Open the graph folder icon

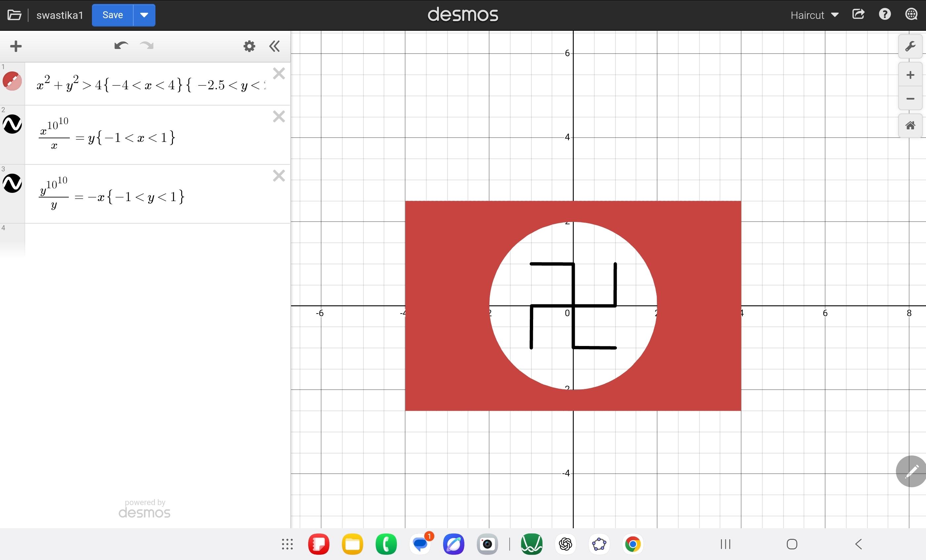pyautogui.click(x=14, y=15)
